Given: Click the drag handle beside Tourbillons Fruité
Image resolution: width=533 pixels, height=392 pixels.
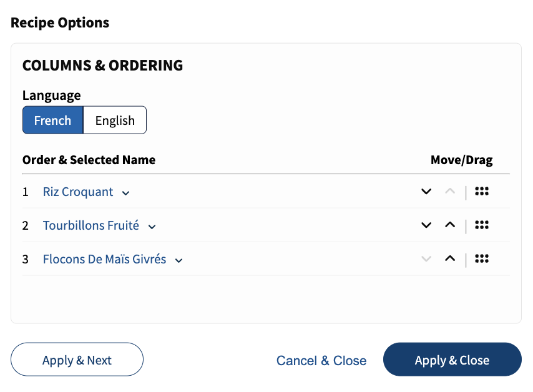Looking at the screenshot, I should pyautogui.click(x=481, y=225).
